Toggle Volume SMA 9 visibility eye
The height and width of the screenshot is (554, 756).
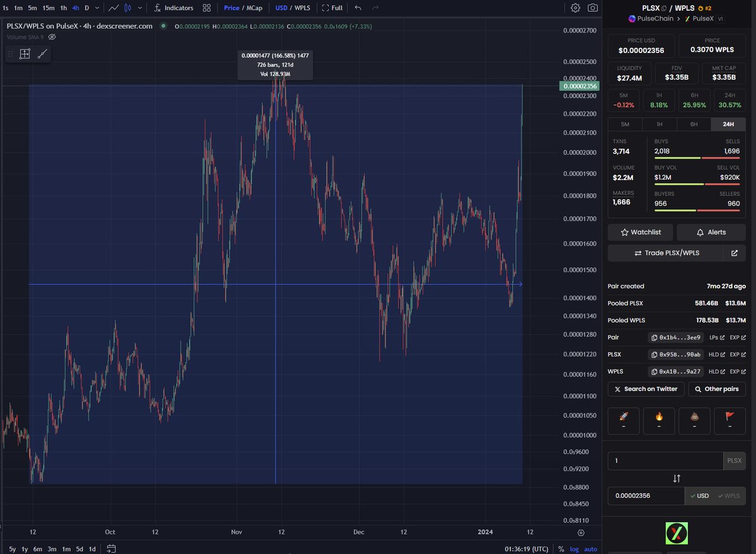tap(52, 37)
